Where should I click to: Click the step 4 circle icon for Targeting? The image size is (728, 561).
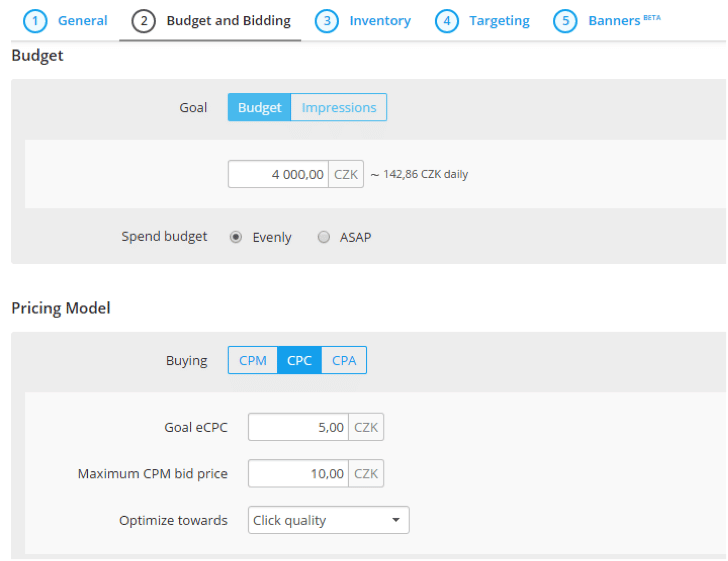click(447, 21)
